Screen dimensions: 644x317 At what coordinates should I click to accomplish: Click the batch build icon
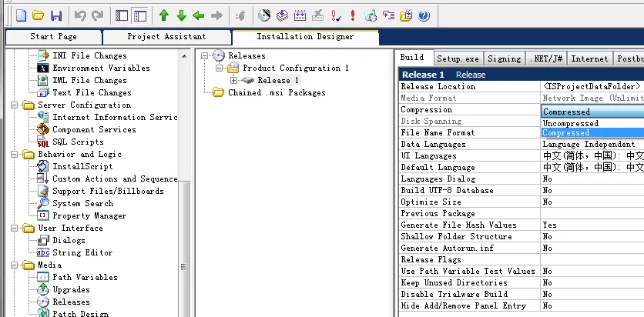pyautogui.click(x=300, y=16)
